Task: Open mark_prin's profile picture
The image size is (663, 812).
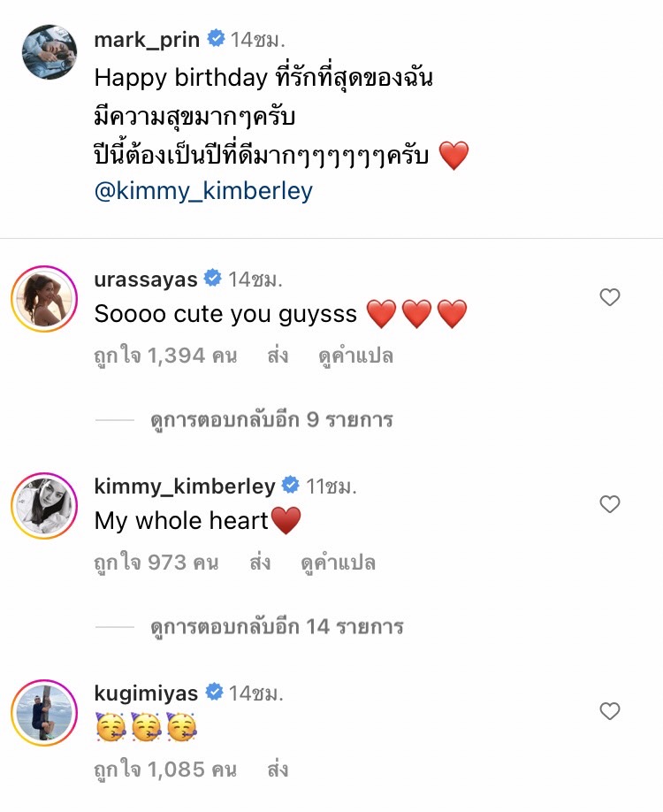Action: point(50,52)
